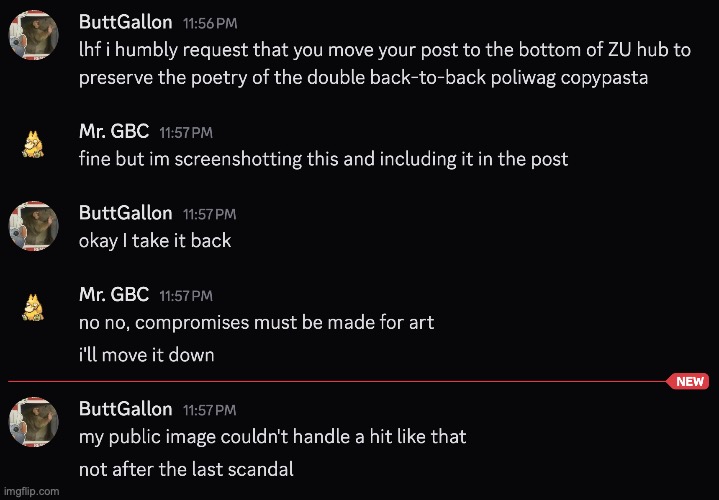The height and width of the screenshot is (500, 719).
Task: Open Mr. GBC's avatar beside 'no no, compromises' message
Action: [31, 308]
